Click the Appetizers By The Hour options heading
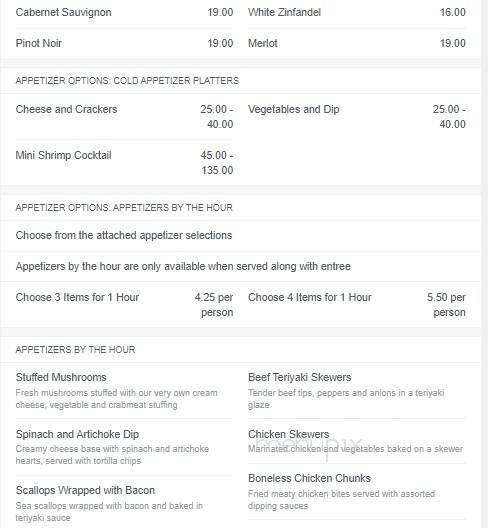This screenshot has width=488, height=528. tap(124, 207)
